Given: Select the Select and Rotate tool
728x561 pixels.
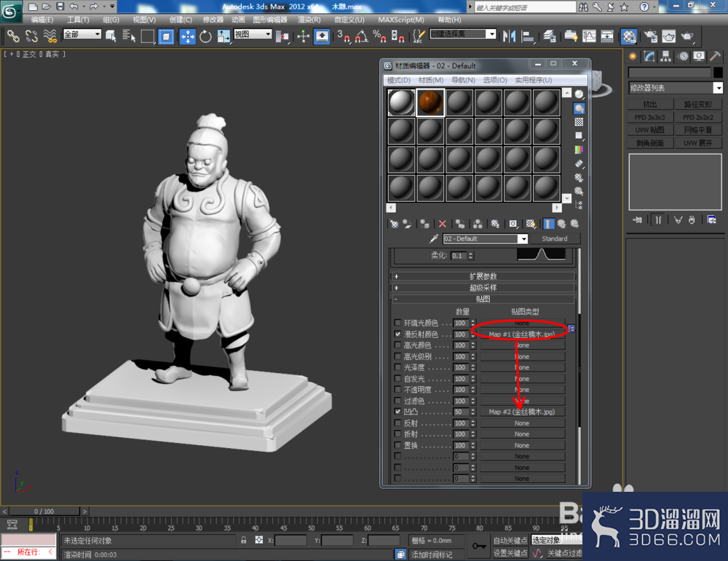Looking at the screenshot, I should tap(205, 36).
